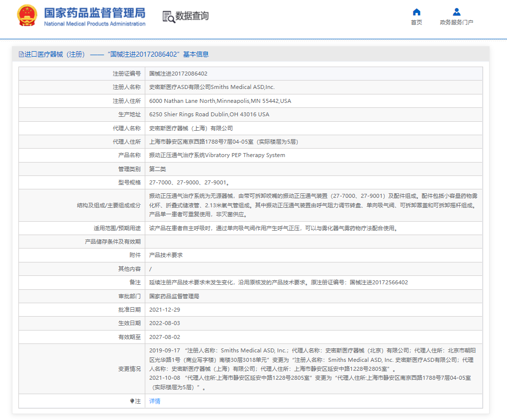Click the 代理人名称 row label
The height and width of the screenshot is (420, 507).
(x=127, y=128)
